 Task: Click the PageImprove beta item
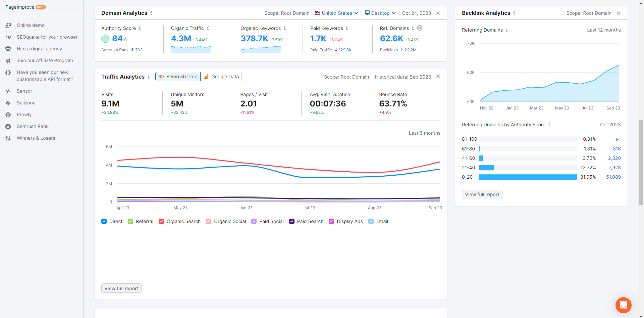(x=25, y=7)
